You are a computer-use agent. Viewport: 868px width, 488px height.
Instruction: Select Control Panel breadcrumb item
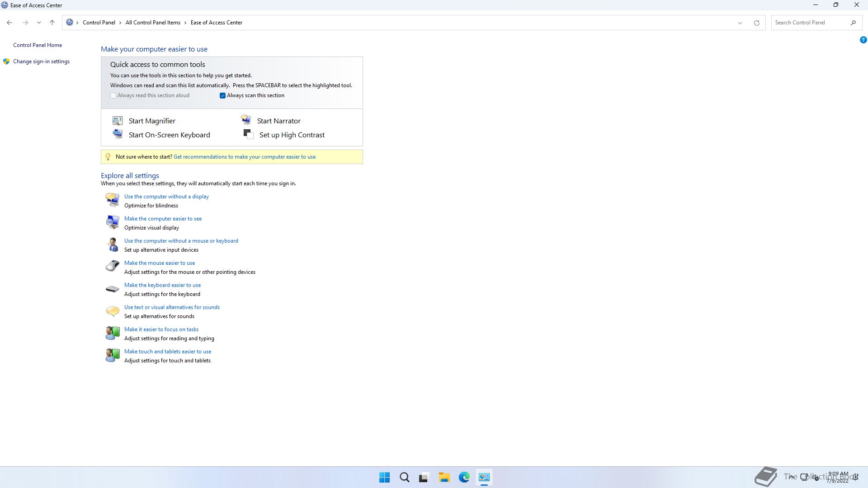[99, 23]
